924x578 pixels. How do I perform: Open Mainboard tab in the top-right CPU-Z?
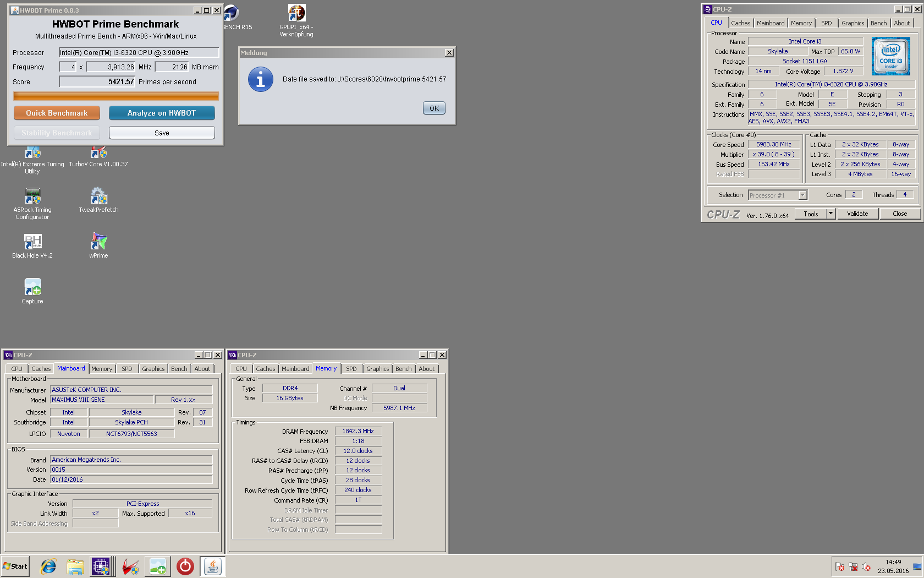pyautogui.click(x=771, y=23)
